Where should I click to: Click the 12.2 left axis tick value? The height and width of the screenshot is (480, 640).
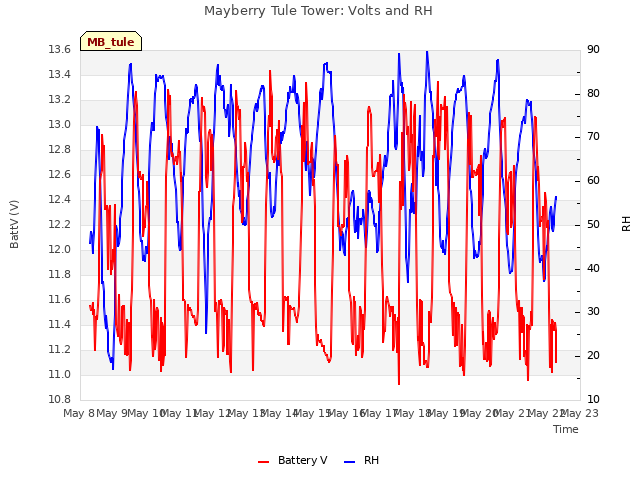pos(60,224)
